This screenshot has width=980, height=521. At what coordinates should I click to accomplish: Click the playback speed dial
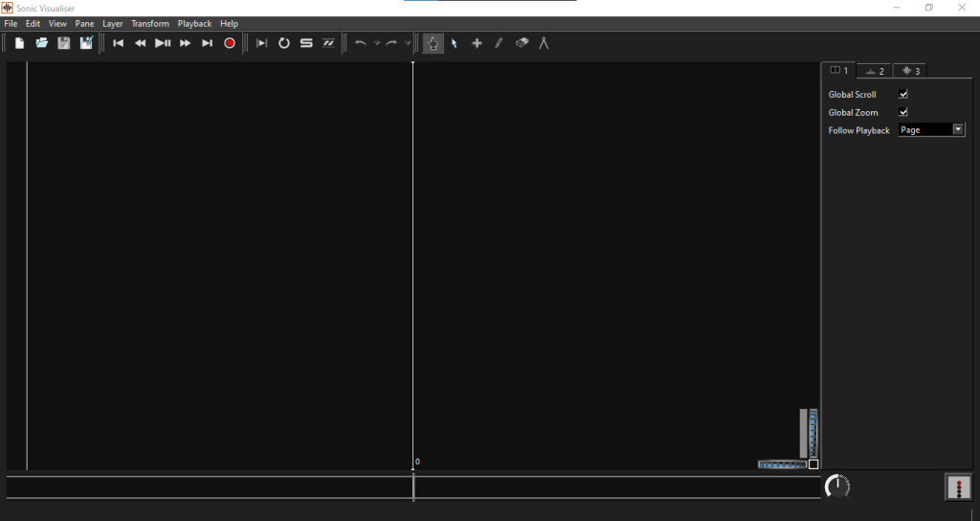(x=837, y=487)
